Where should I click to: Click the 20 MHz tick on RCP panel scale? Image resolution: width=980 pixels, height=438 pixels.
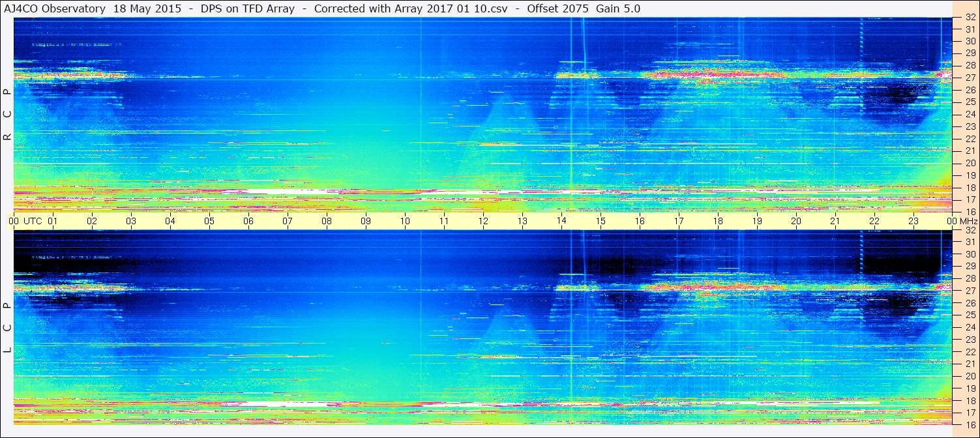(x=970, y=163)
